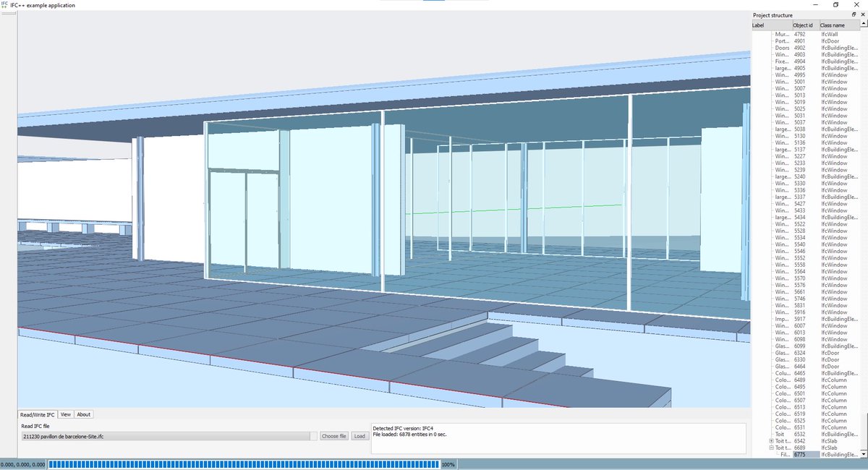Select tree row with object id 5576 IfcWindow

click(x=806, y=285)
